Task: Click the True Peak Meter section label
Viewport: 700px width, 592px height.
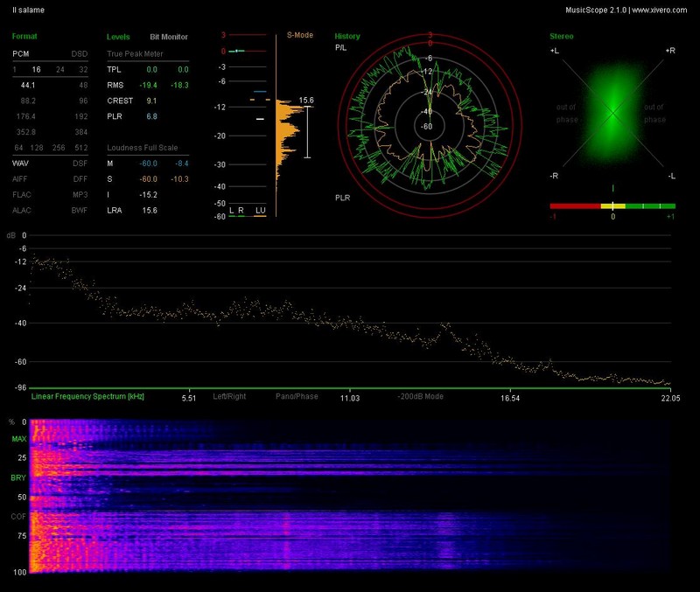Action: click(x=135, y=54)
